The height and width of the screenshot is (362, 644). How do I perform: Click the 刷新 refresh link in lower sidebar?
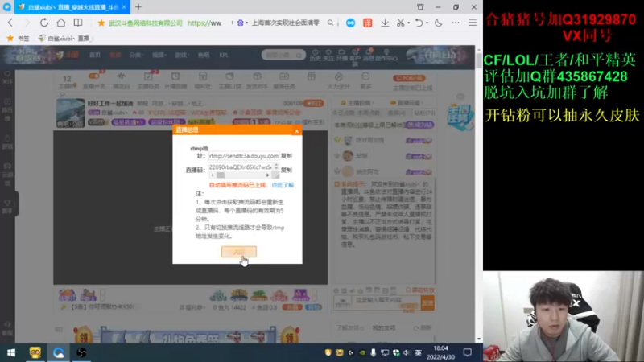(x=423, y=328)
